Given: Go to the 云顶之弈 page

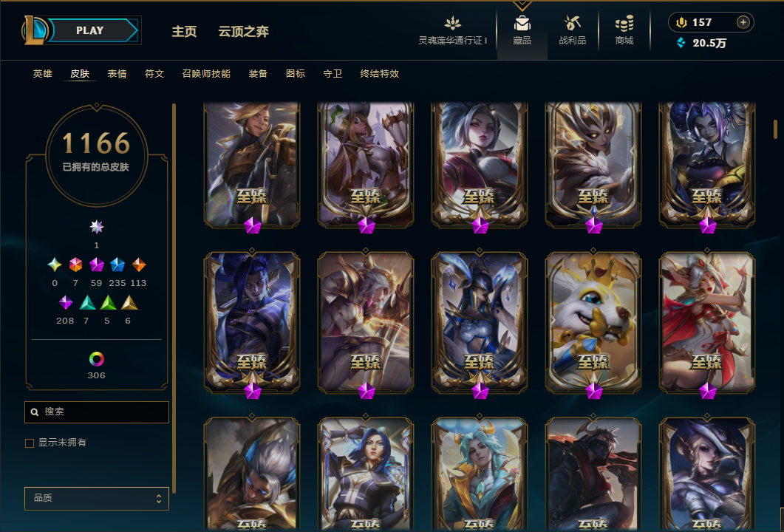Looking at the screenshot, I should pos(244,32).
